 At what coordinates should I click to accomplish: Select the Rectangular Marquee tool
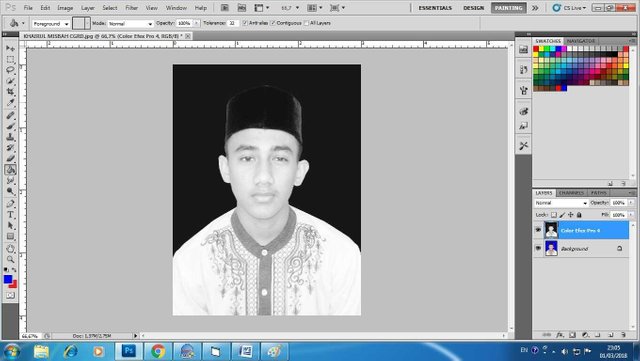pos(10,59)
